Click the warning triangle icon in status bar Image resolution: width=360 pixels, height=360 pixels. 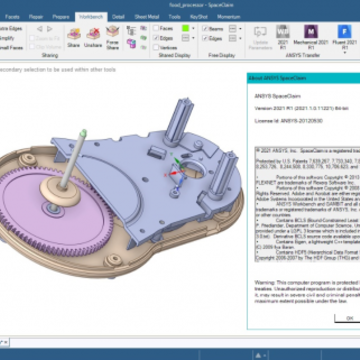click(x=258, y=354)
